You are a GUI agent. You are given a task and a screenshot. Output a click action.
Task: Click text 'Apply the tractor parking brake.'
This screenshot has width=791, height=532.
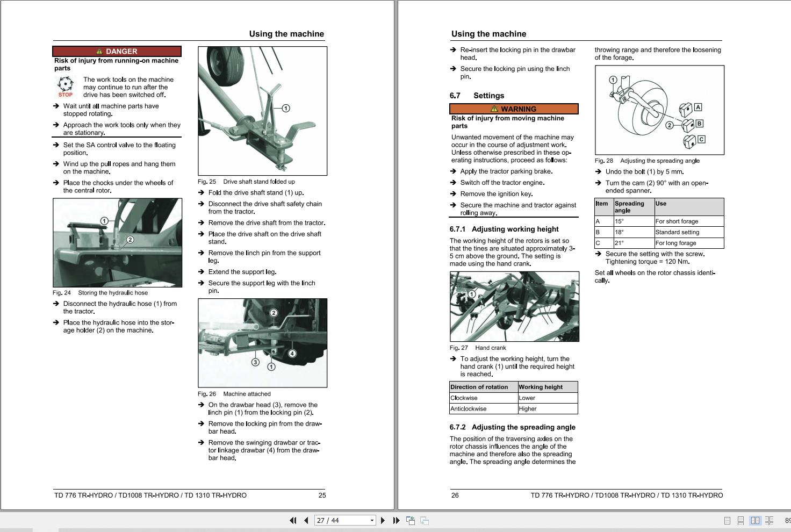pos(506,171)
